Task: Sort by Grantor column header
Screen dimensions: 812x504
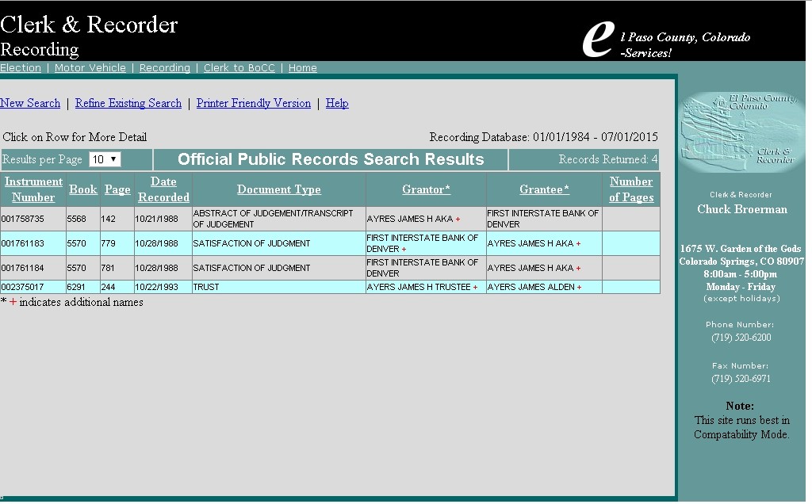Action: click(427, 189)
